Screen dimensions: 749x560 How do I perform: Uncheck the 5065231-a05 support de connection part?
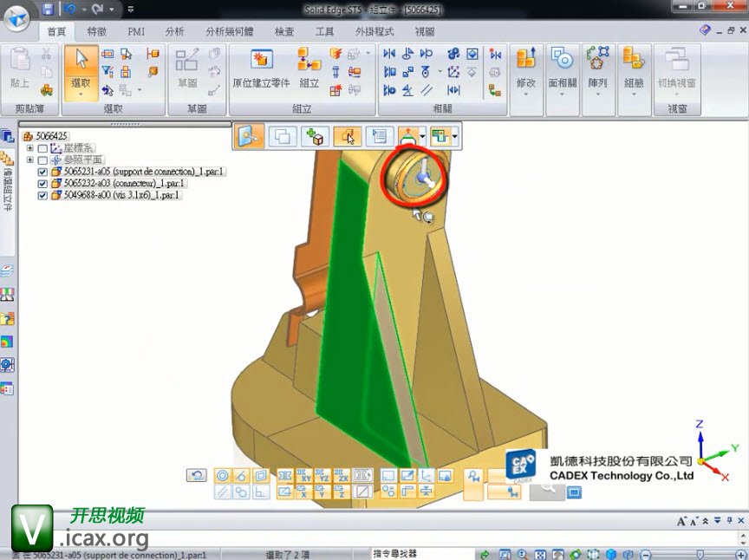point(42,172)
